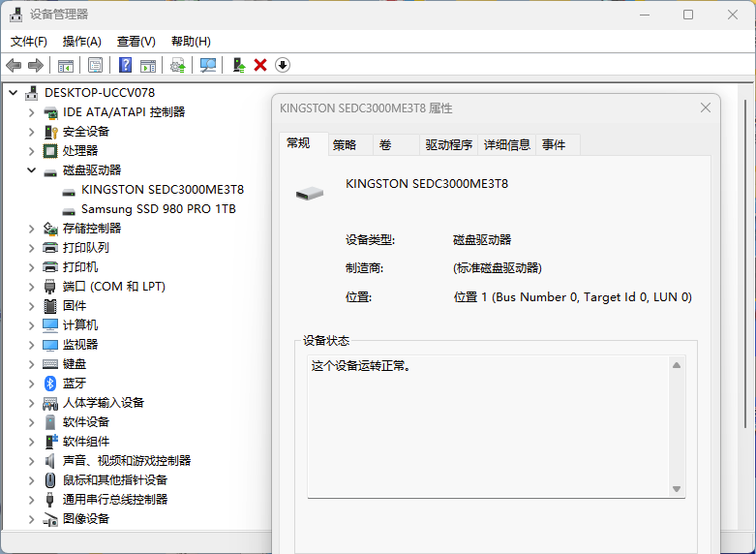Expand the 安全设备 category
Image resolution: width=756 pixels, height=554 pixels.
pyautogui.click(x=31, y=132)
